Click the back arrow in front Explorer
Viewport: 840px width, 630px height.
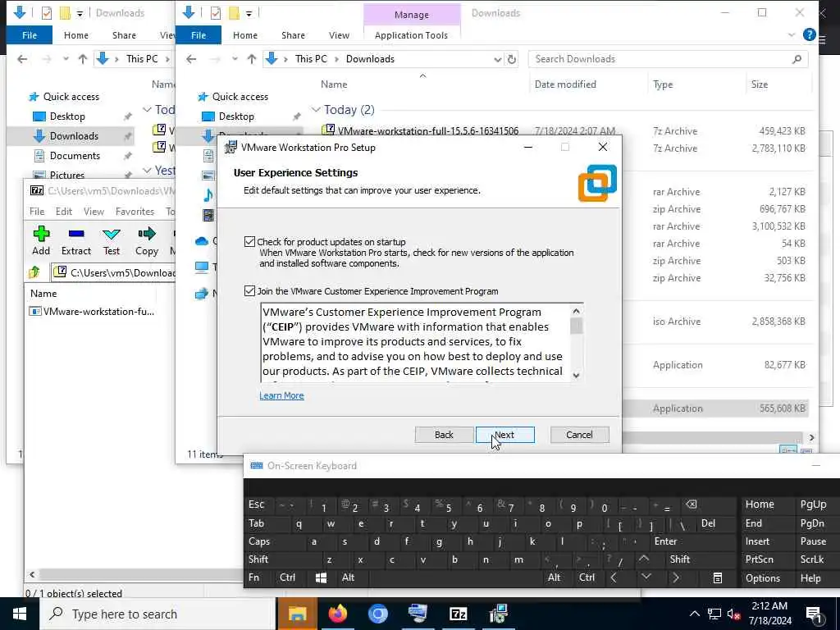(x=191, y=59)
